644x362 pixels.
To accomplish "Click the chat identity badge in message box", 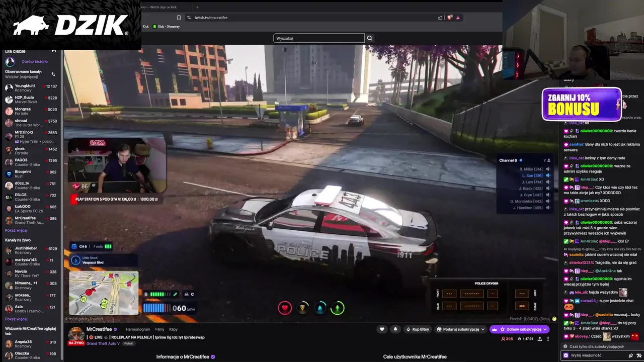I will 566,355.
